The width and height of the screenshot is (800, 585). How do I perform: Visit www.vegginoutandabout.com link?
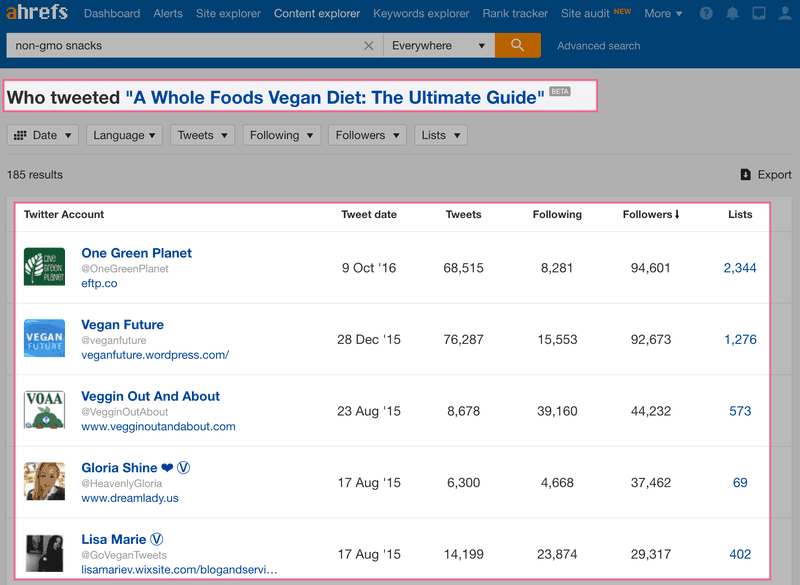pos(158,426)
